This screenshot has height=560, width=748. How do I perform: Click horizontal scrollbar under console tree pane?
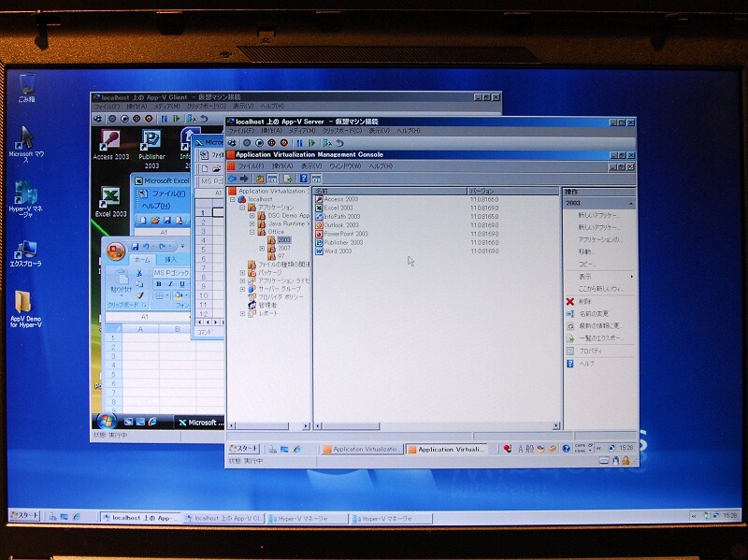point(269,425)
